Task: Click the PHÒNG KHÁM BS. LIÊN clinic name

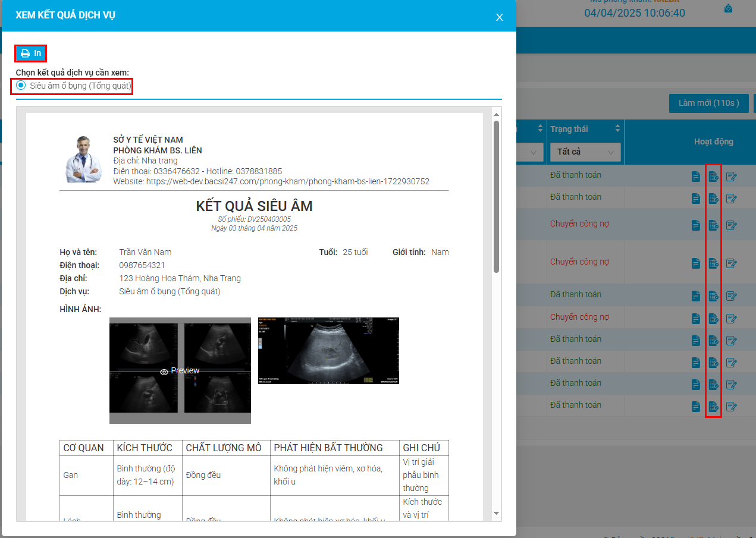Action: click(x=158, y=150)
